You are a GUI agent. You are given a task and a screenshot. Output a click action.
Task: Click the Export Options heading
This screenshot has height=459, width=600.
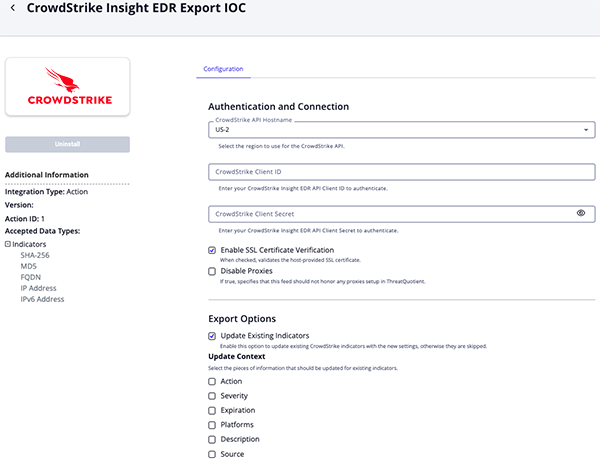(242, 319)
